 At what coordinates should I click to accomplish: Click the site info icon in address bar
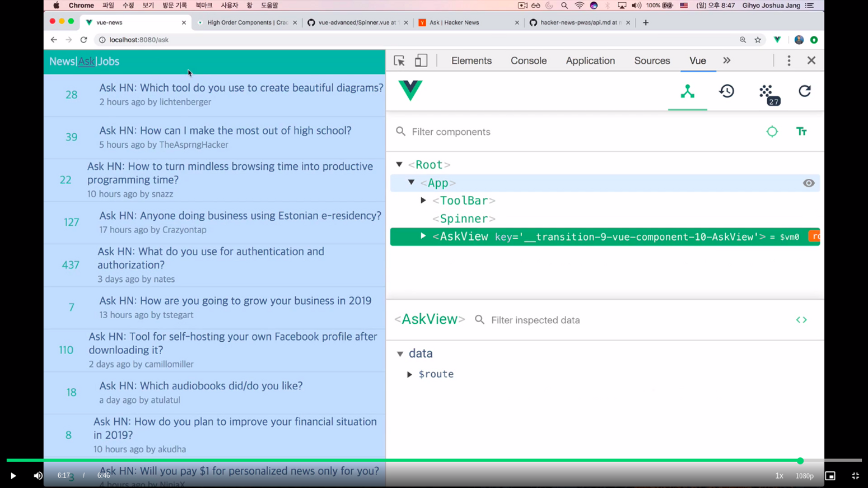pos(102,40)
